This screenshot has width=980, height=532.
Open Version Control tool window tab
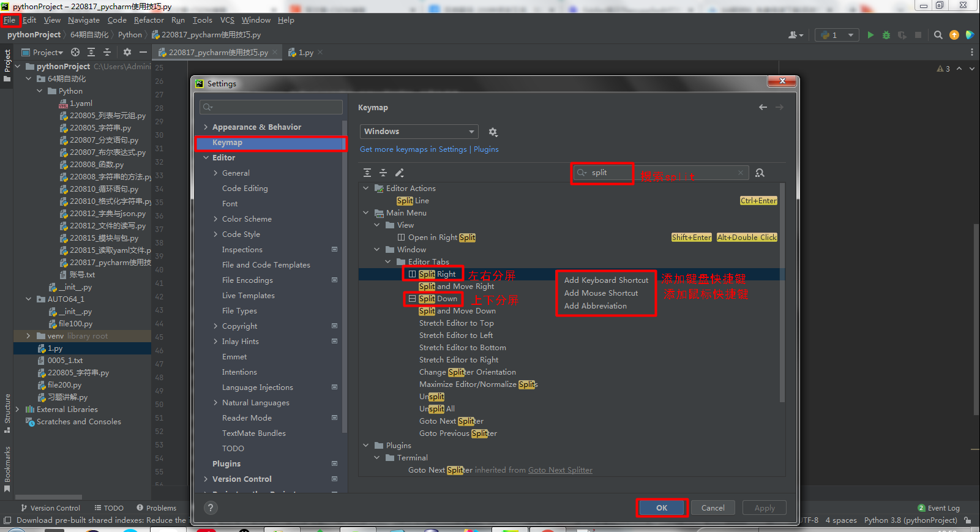50,508
